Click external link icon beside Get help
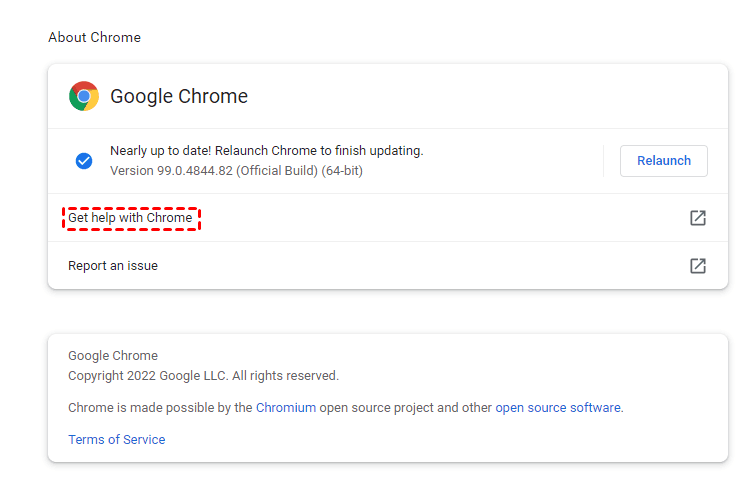 pyautogui.click(x=698, y=218)
